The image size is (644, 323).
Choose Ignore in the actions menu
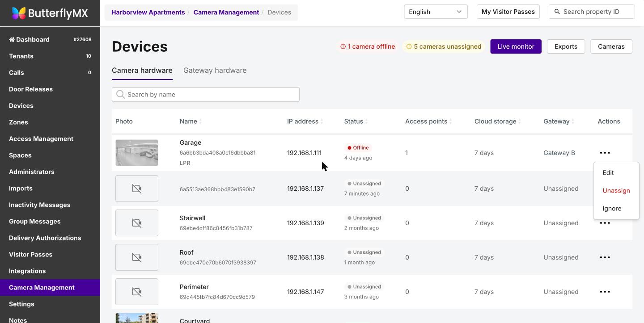pos(612,209)
